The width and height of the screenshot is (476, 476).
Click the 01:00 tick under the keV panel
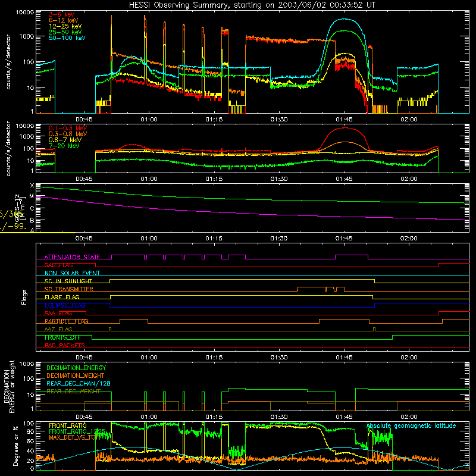(x=149, y=120)
